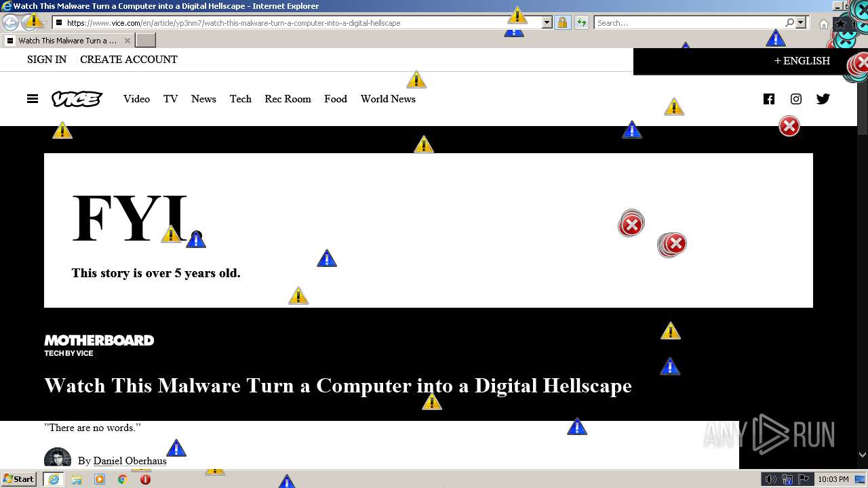Click the address bar security lock icon

click(x=562, y=22)
